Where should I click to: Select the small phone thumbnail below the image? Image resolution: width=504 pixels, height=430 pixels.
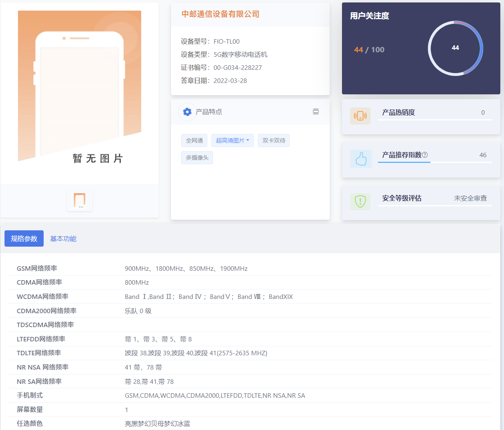[x=80, y=201]
